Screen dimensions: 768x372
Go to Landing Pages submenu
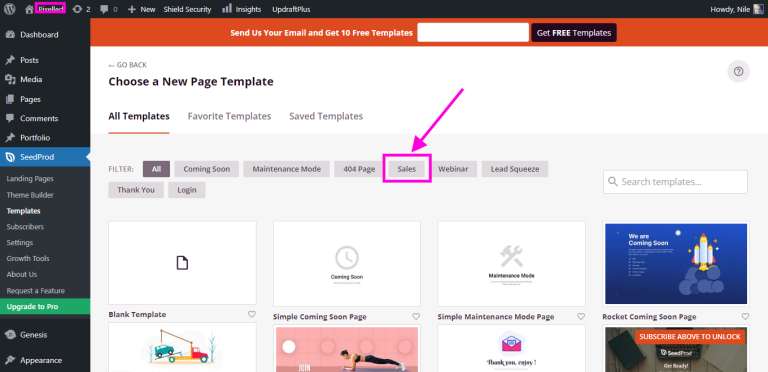click(30, 179)
